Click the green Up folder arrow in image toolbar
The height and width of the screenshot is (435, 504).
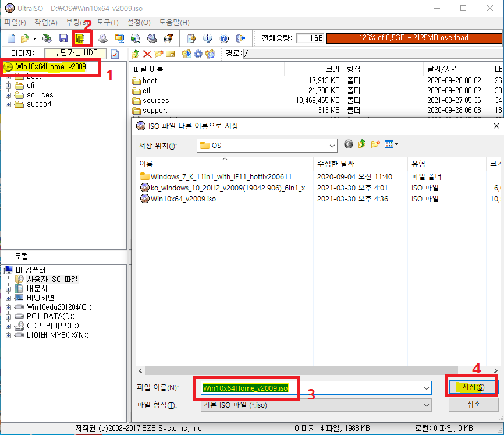click(x=136, y=54)
